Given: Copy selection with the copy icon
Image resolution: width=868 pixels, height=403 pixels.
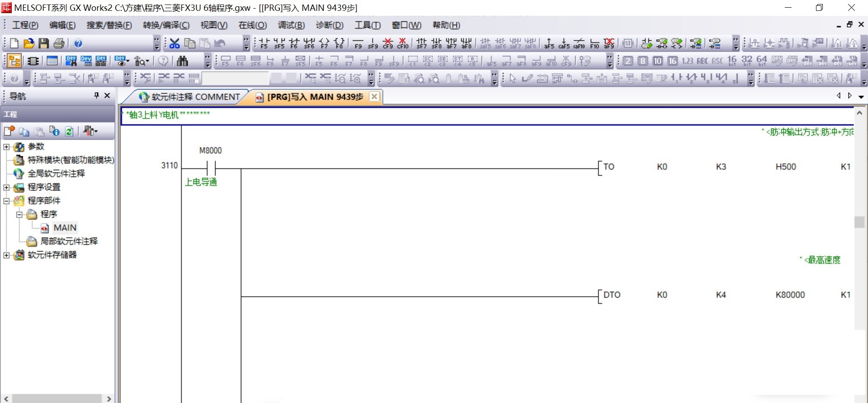Looking at the screenshot, I should click(190, 43).
